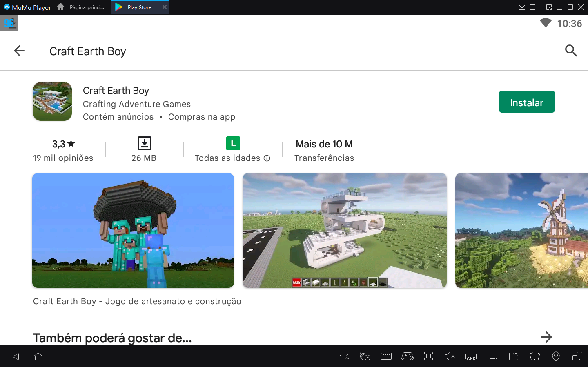The width and height of the screenshot is (588, 367).
Task: Install the Craft Earth Boy app
Action: point(527,102)
